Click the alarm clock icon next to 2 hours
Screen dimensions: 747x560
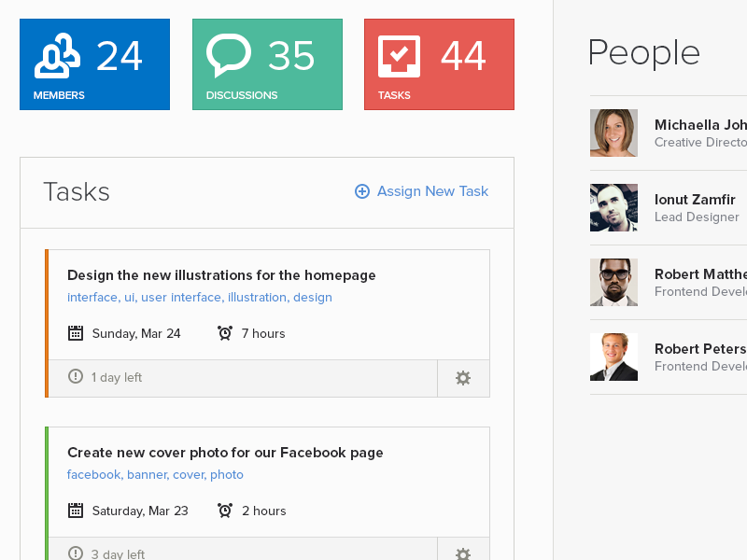[x=224, y=511]
